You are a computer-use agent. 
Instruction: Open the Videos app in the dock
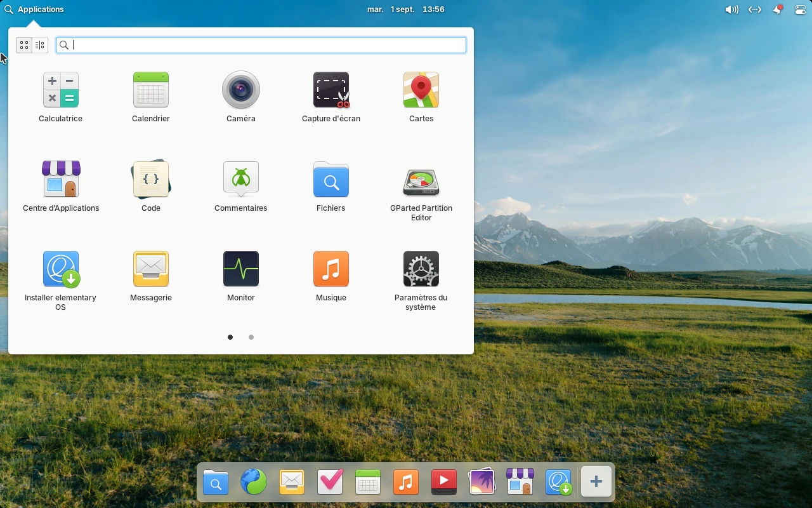click(444, 483)
